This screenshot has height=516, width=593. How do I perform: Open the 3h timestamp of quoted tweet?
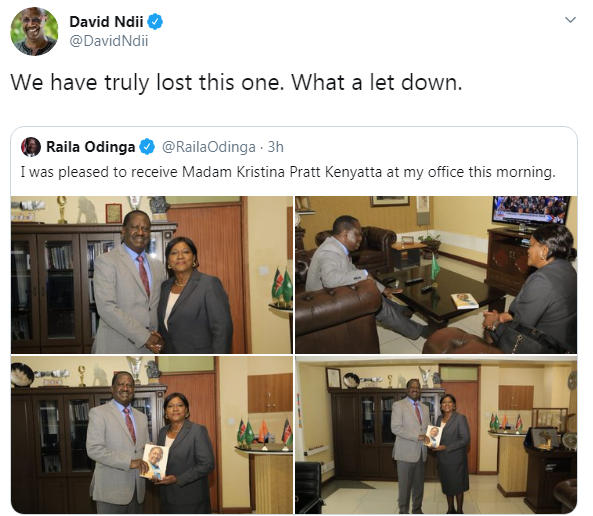[x=276, y=147]
